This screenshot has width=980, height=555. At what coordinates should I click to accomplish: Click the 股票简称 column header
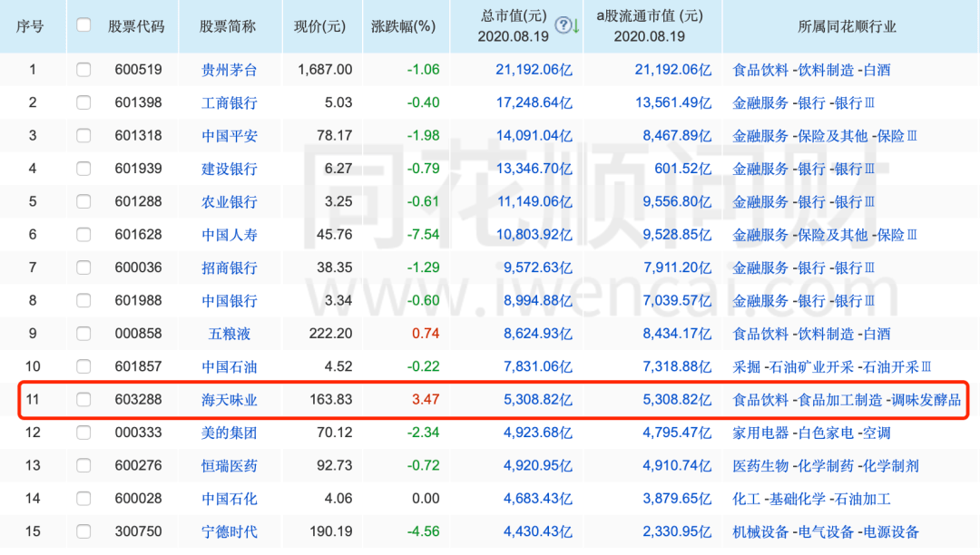pos(230,25)
